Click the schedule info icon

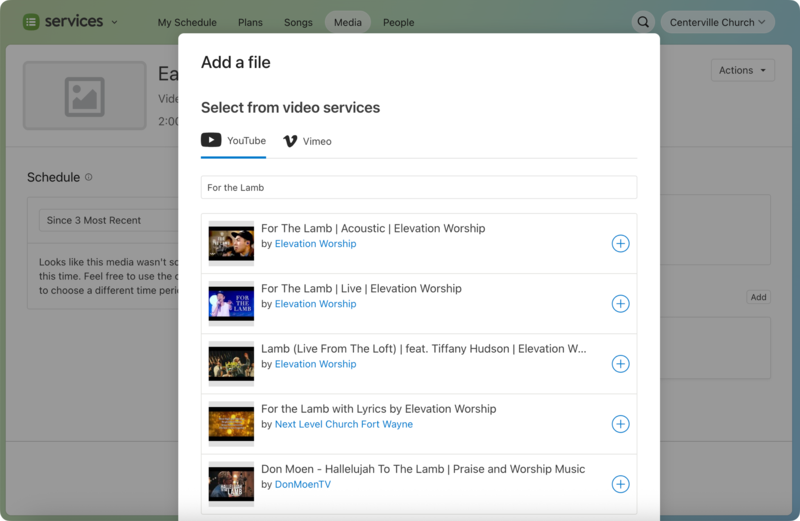(88, 178)
